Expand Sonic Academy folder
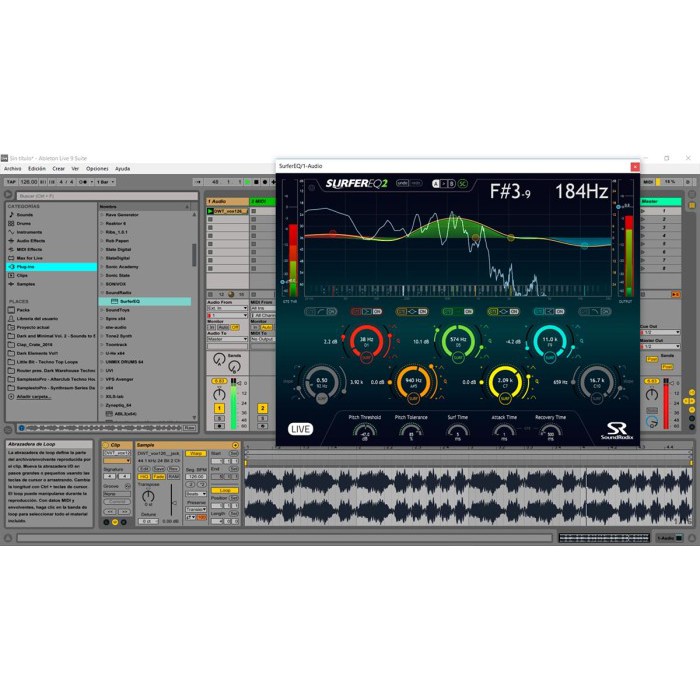The image size is (700, 700). pyautogui.click(x=102, y=267)
